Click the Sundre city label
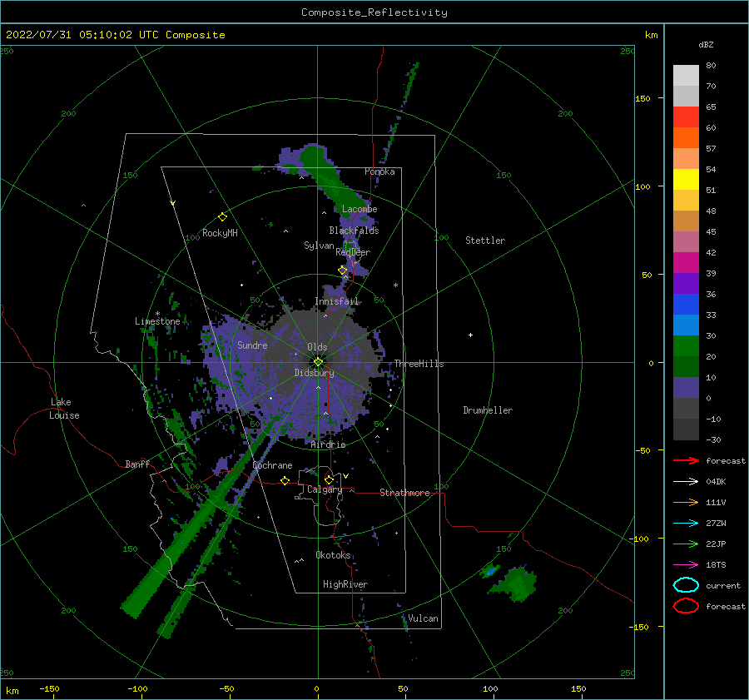 [252, 345]
